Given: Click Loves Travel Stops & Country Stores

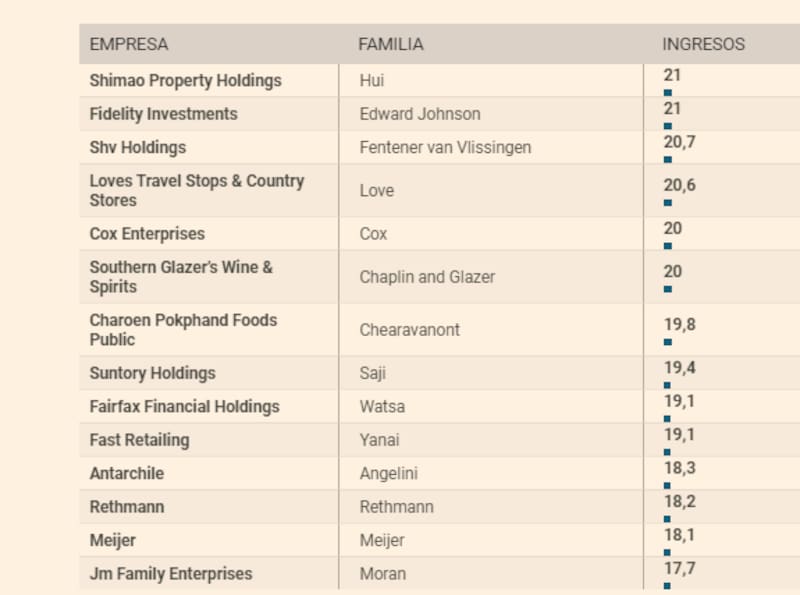Looking at the screenshot, I should pos(197,190).
